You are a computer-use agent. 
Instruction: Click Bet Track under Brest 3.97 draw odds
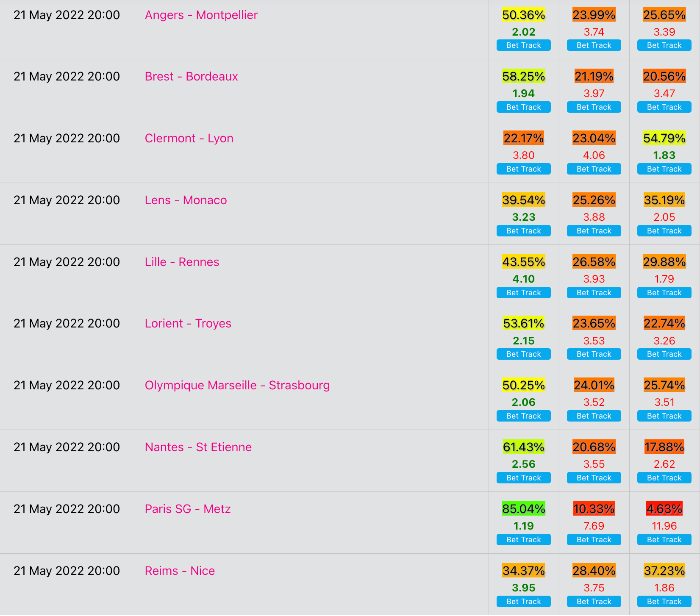(594, 107)
